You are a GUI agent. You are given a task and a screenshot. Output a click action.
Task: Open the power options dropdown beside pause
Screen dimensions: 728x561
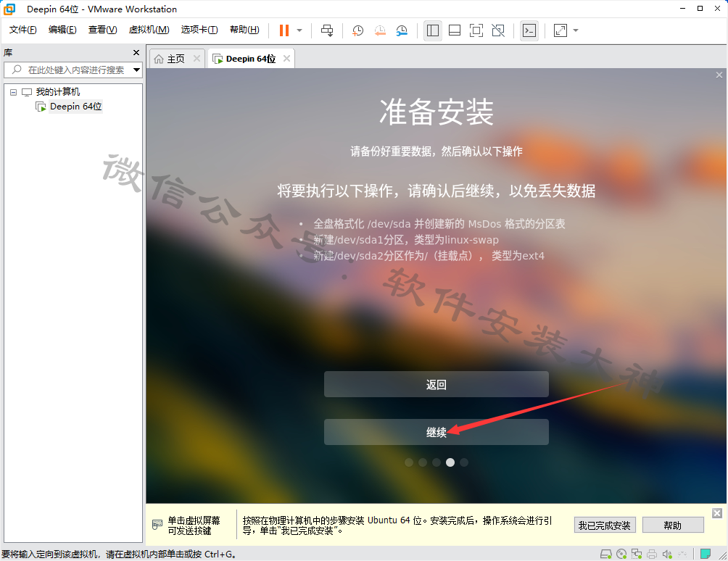tap(299, 30)
